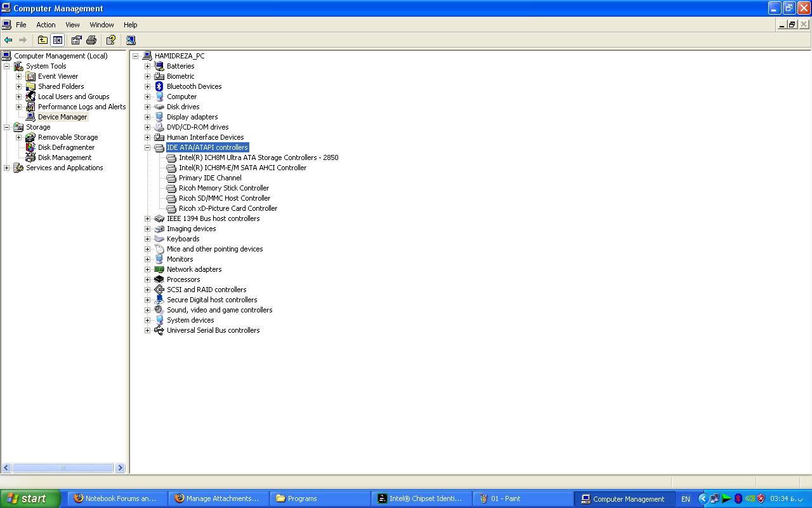Expand the Network adapters category
812x508 pixels.
148,269
